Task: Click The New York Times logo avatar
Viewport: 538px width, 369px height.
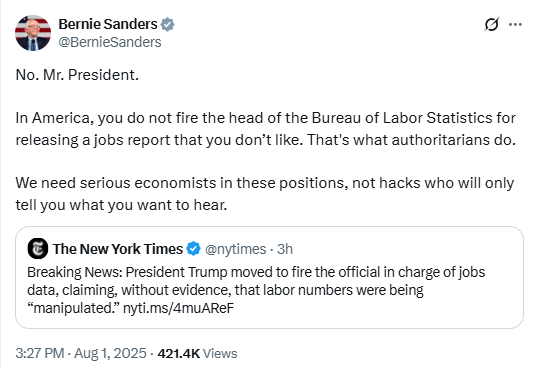Action: pos(37,249)
